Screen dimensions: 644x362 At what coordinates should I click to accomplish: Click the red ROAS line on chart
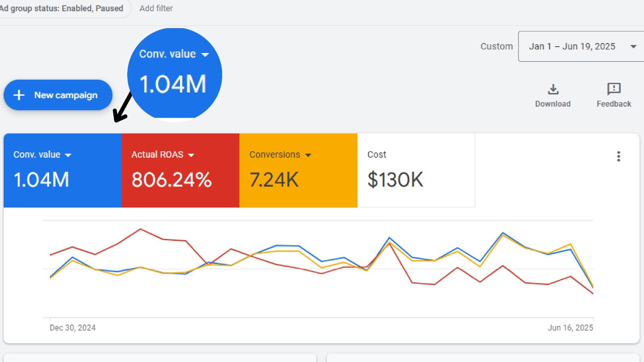coord(140,229)
